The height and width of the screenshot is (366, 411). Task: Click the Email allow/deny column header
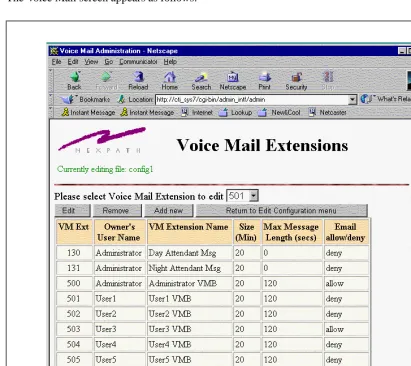pos(346,232)
